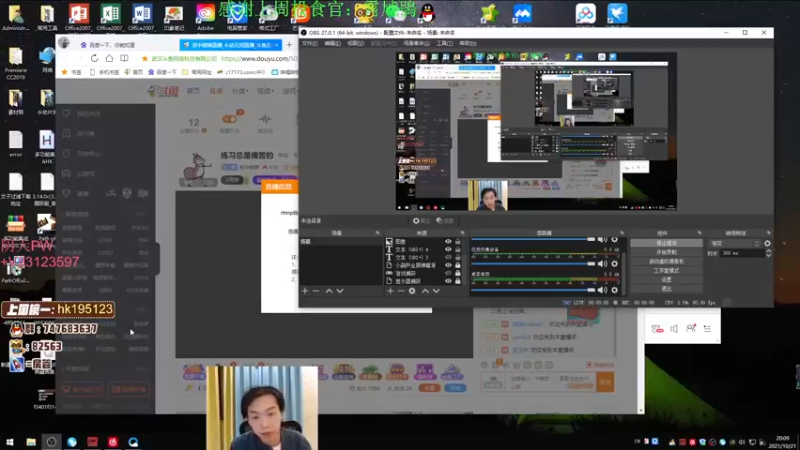
Task: Undock the OBS Scenes panel
Action: click(x=378, y=233)
